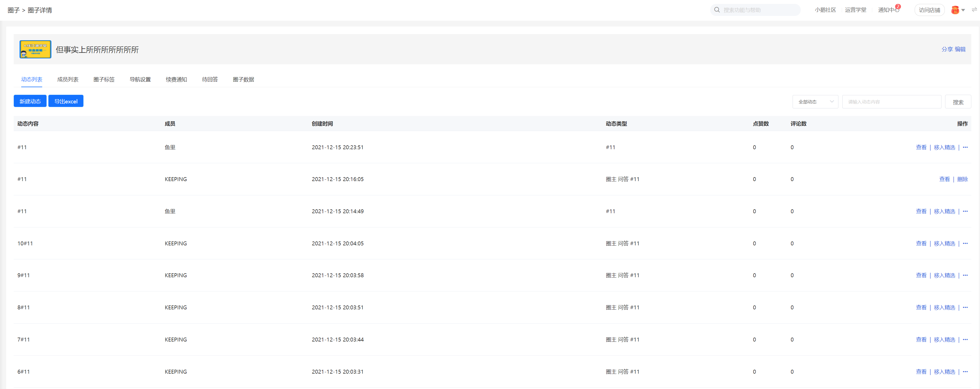Open more options for the 6#11 row

point(965,371)
